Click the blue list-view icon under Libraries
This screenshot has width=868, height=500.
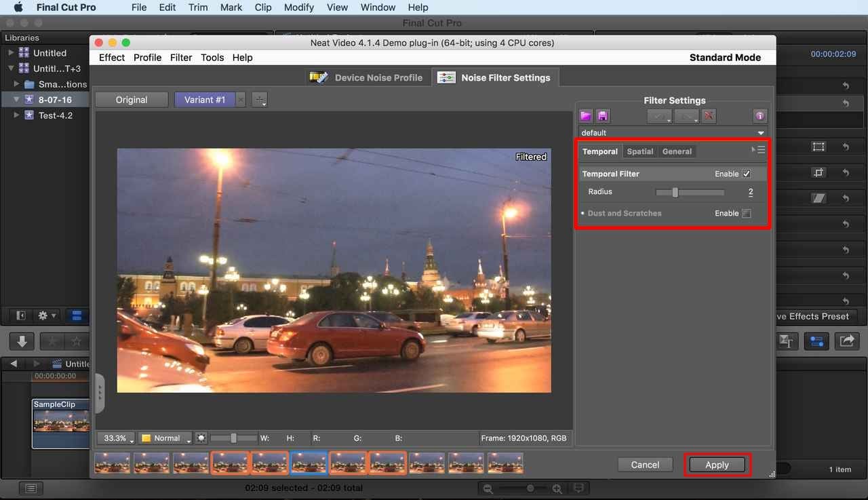(x=77, y=315)
